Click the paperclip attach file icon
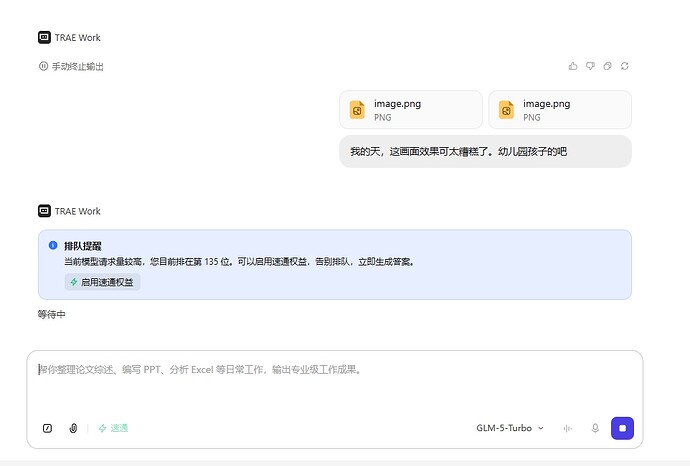The height and width of the screenshot is (466, 690). tap(73, 428)
